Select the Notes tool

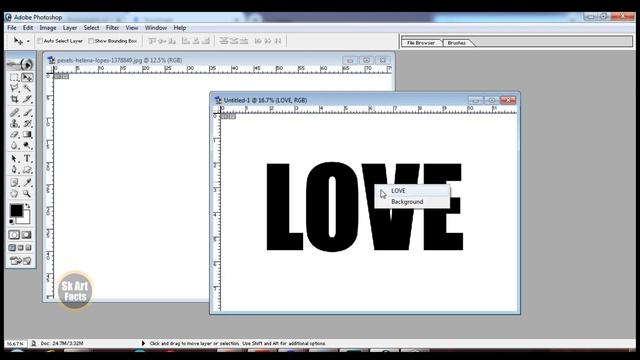(14, 182)
